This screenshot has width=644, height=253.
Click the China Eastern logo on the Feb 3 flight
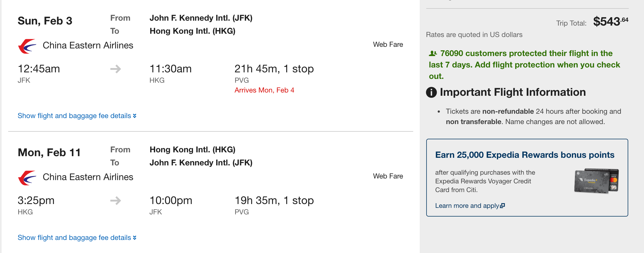[27, 46]
